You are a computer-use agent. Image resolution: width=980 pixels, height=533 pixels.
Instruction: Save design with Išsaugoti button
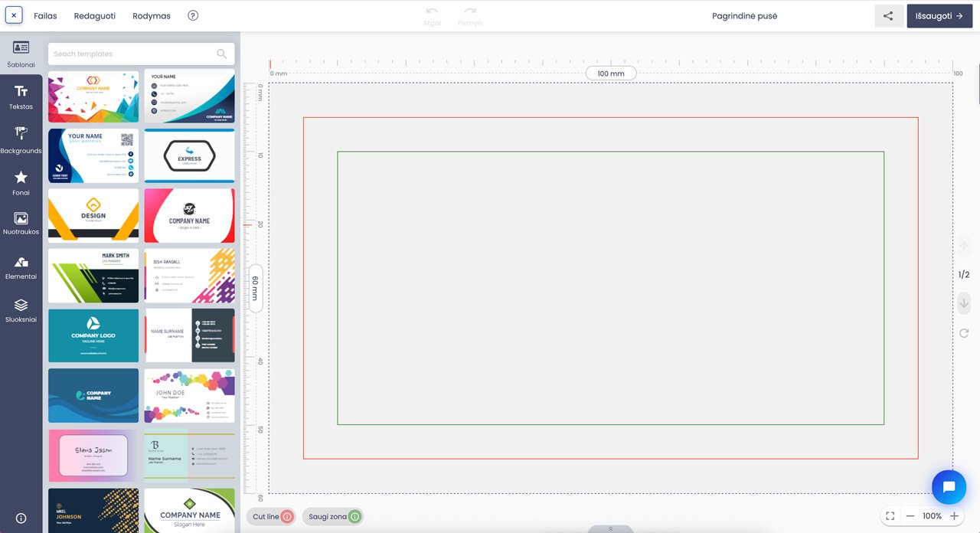click(x=939, y=16)
